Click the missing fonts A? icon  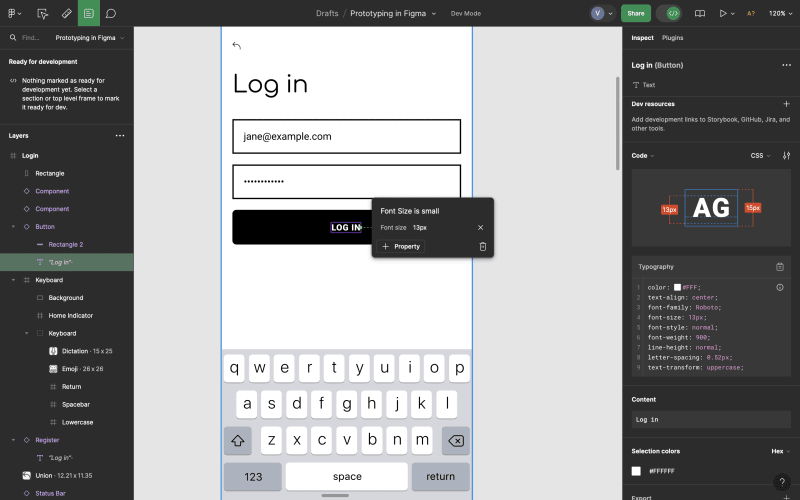click(x=751, y=13)
